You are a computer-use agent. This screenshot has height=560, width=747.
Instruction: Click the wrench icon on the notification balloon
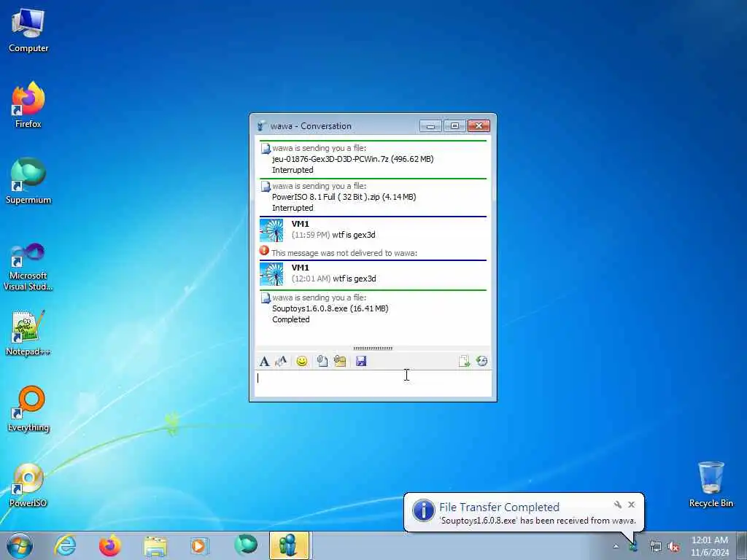pos(617,505)
